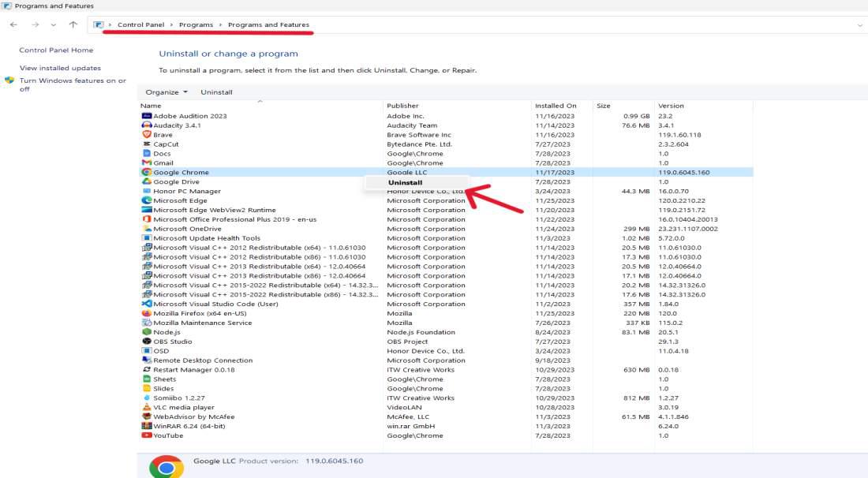Click the win.rar GmbH publisher cell
The height and width of the screenshot is (478, 868).
tap(411, 427)
